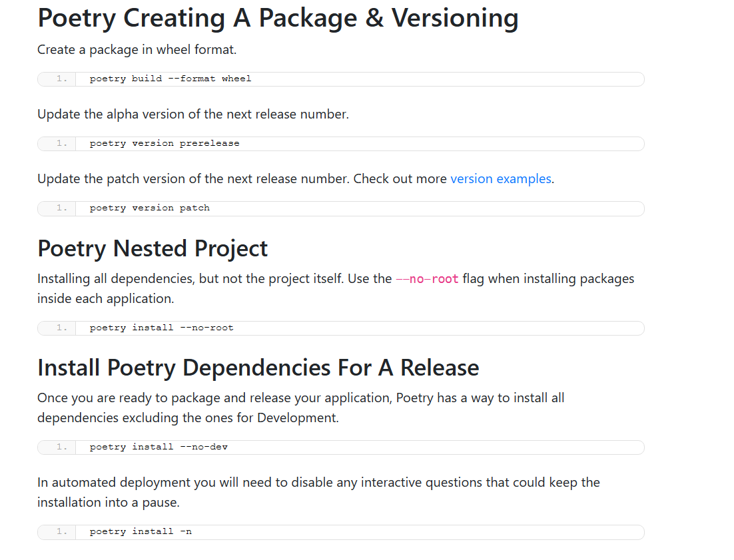The width and height of the screenshot is (734, 560).
Task: Click line number of install -n block
Action: pyautogui.click(x=62, y=531)
